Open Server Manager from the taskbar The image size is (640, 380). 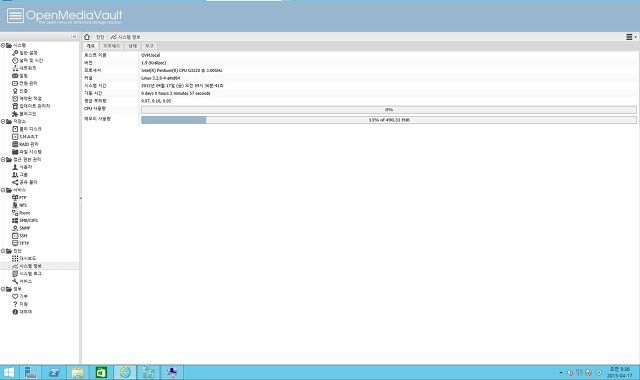30,372
